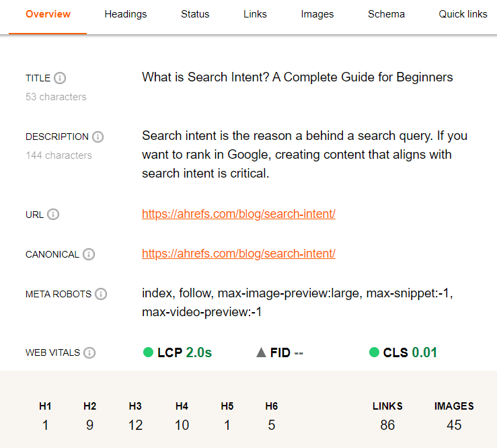
Task: Go to the Links tab
Action: coord(255,14)
